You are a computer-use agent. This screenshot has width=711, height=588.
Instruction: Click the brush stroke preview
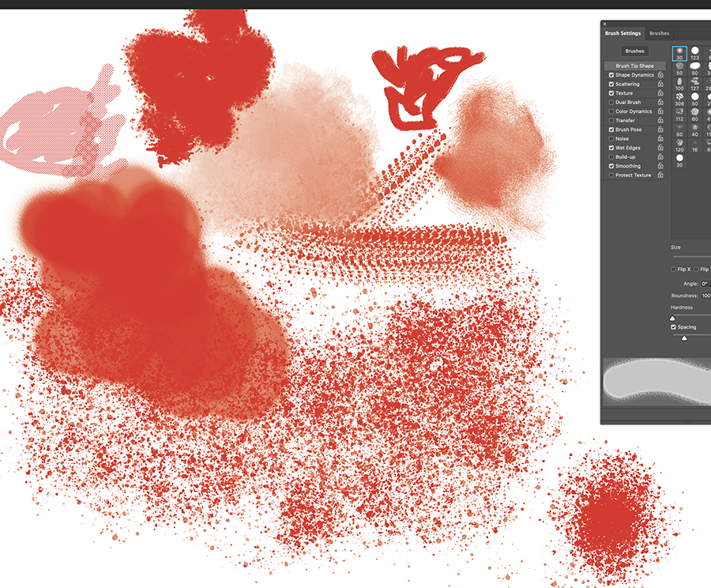657,381
